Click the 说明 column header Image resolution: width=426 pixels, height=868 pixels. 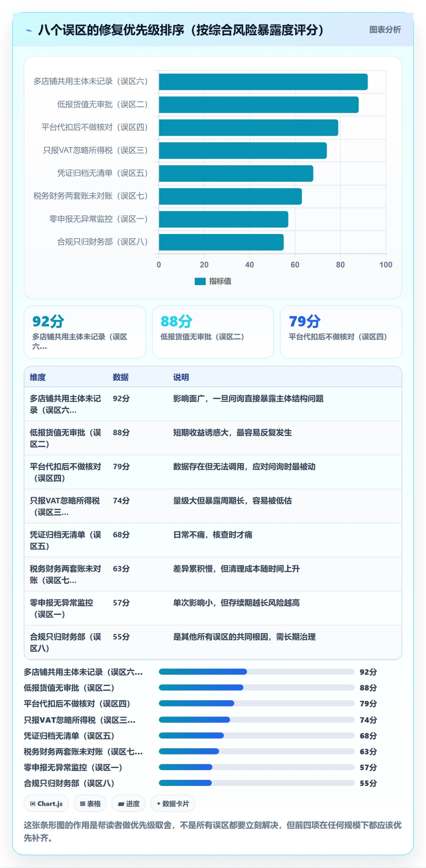(x=181, y=377)
